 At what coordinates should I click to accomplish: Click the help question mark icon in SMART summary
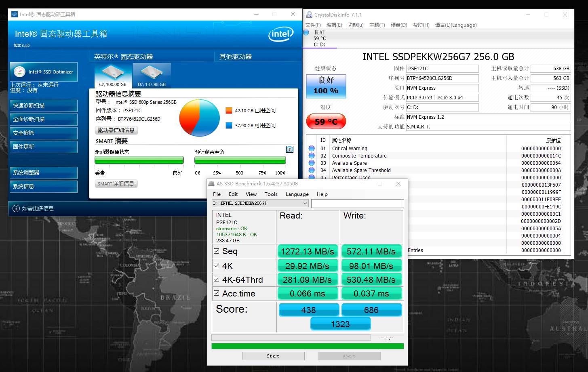tap(289, 149)
